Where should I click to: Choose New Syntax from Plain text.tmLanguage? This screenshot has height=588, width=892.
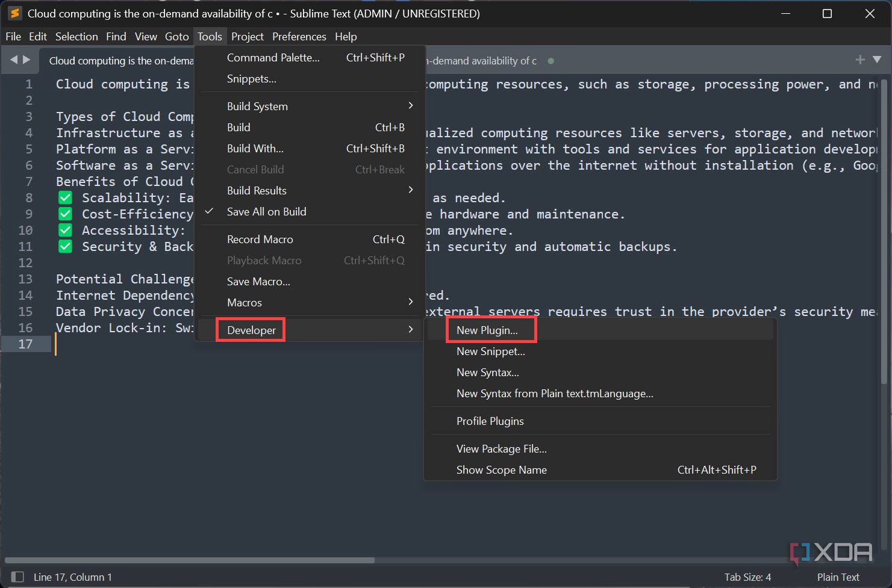click(x=600, y=393)
